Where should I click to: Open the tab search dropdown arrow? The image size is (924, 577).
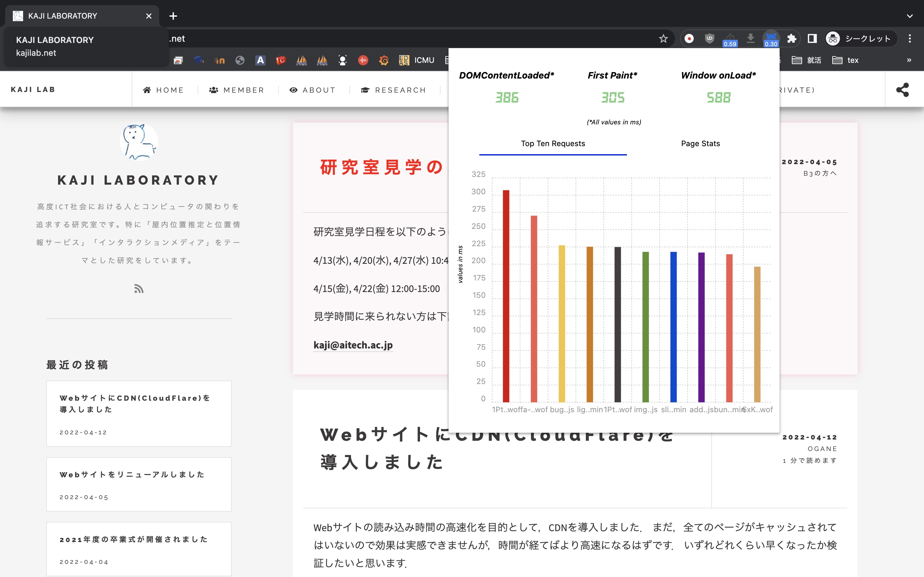pos(910,16)
